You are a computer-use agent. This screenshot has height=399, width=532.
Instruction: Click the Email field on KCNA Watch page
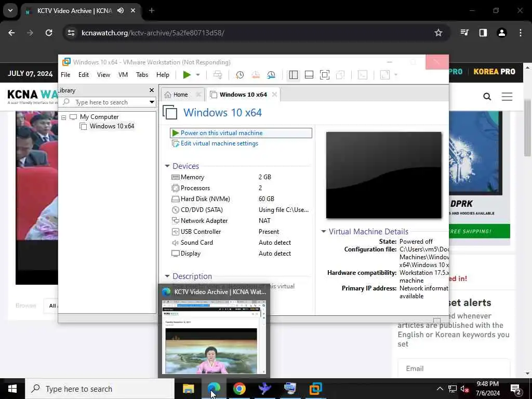pyautogui.click(x=454, y=368)
